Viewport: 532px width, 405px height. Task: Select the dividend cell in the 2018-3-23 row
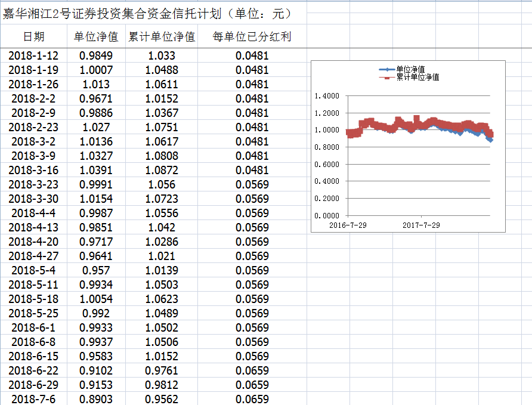click(252, 184)
